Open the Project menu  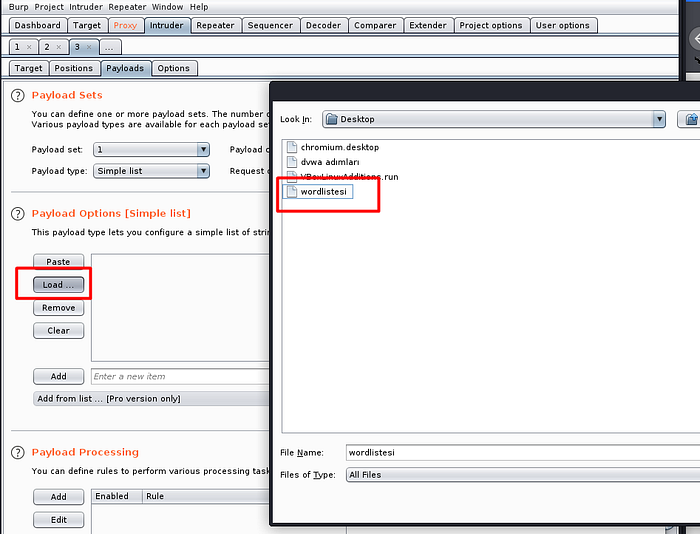click(49, 7)
